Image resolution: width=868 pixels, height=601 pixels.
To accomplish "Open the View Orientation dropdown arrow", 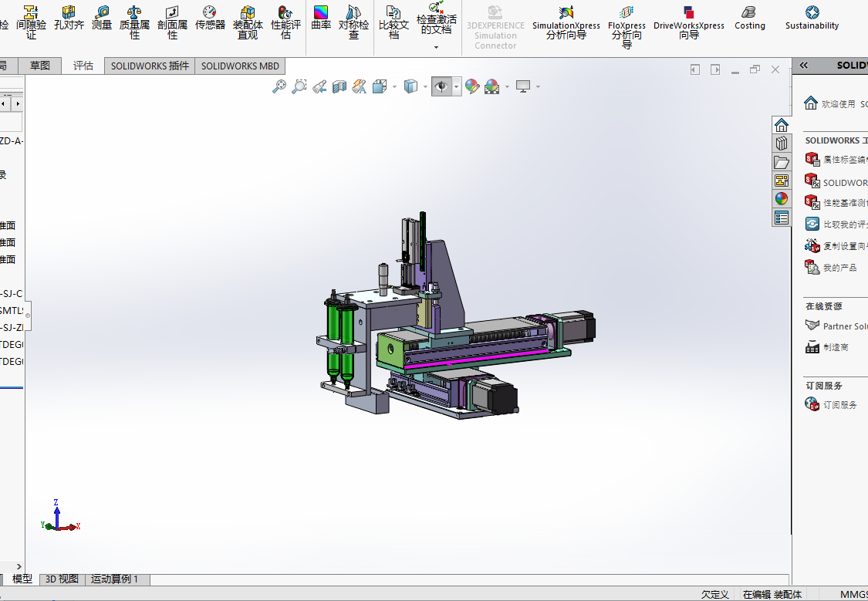I will point(394,87).
